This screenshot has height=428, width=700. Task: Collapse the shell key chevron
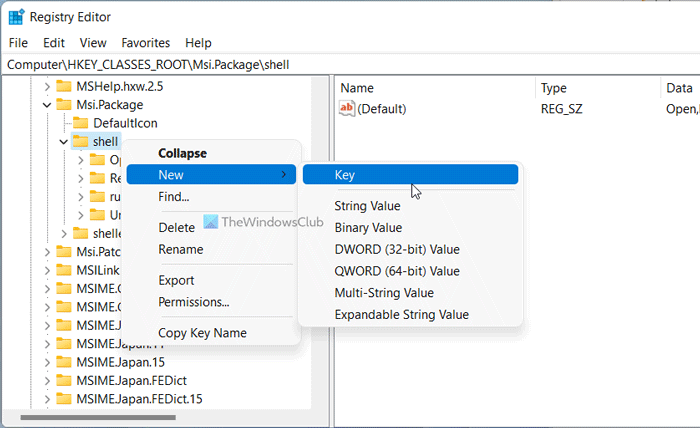pyautogui.click(x=63, y=142)
